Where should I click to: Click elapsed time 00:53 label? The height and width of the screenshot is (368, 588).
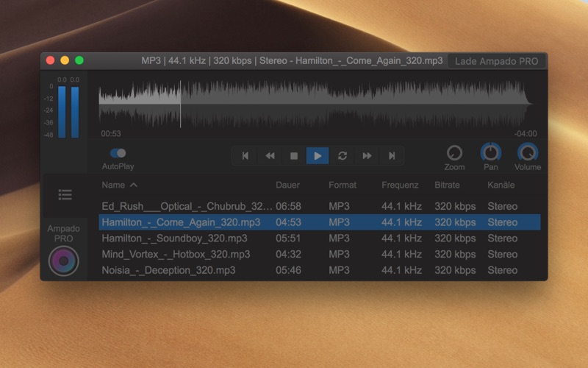(111, 134)
